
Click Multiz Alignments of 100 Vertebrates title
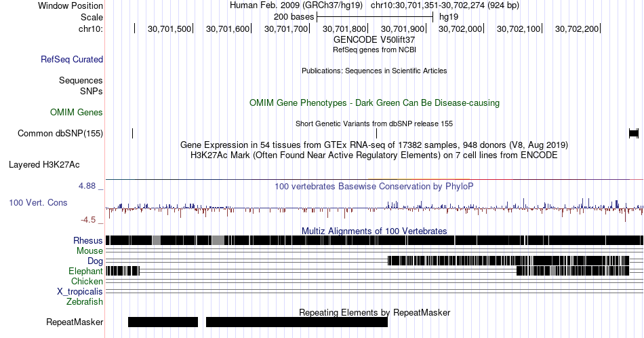click(374, 231)
